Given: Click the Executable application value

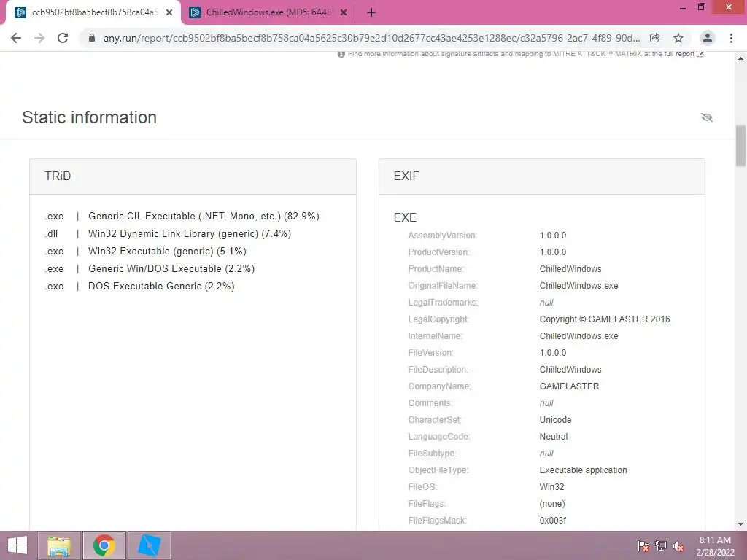Looking at the screenshot, I should pos(583,470).
